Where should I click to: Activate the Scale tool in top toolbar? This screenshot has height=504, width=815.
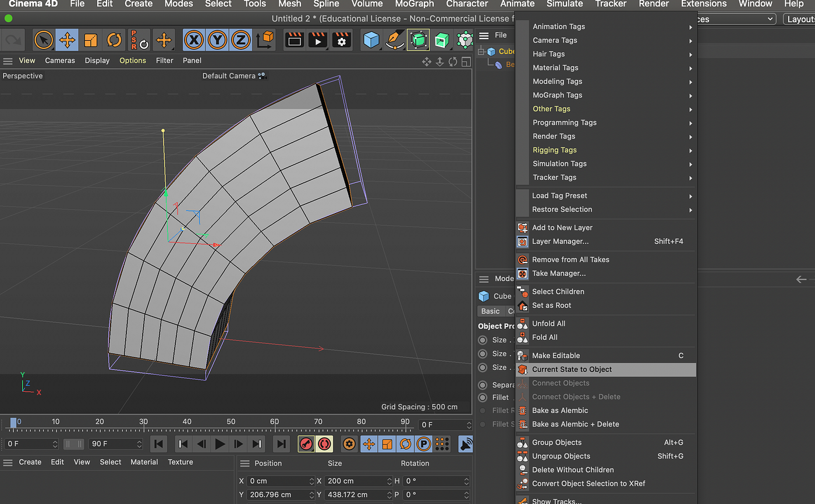[90, 40]
